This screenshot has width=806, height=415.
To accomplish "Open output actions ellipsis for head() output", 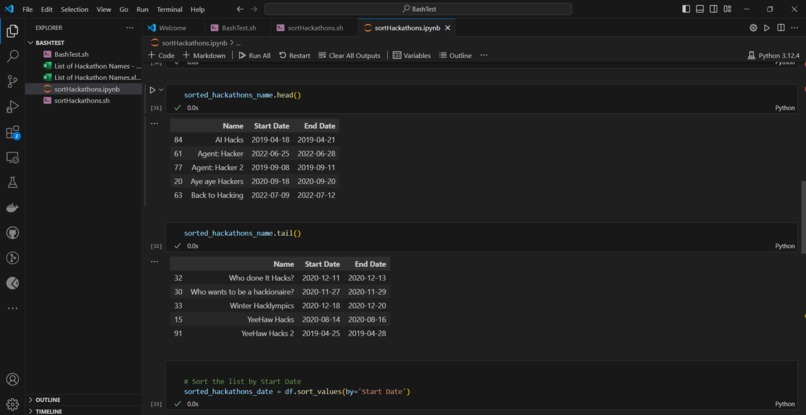I will [x=154, y=123].
